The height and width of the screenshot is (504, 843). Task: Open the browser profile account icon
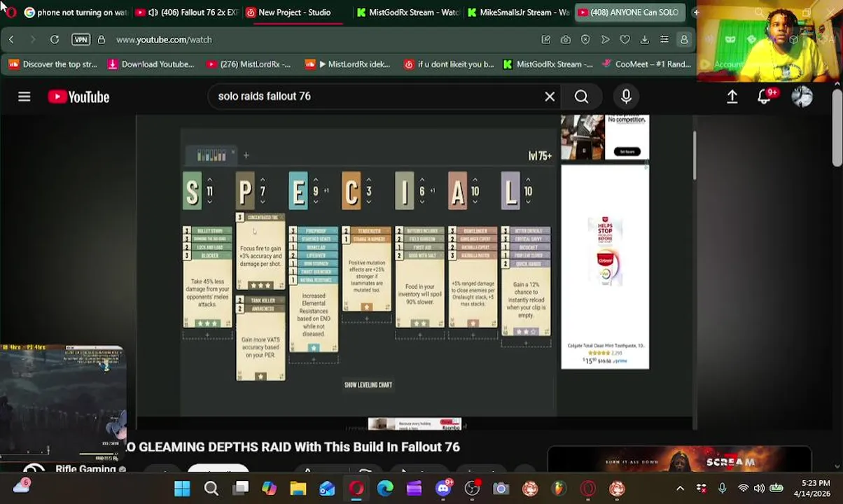pyautogui.click(x=684, y=40)
